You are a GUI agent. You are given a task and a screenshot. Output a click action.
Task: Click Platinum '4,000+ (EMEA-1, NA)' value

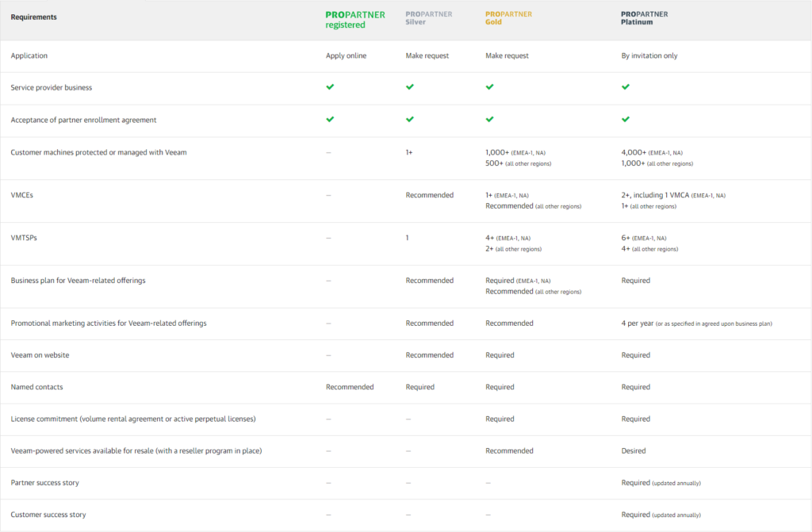coord(652,152)
